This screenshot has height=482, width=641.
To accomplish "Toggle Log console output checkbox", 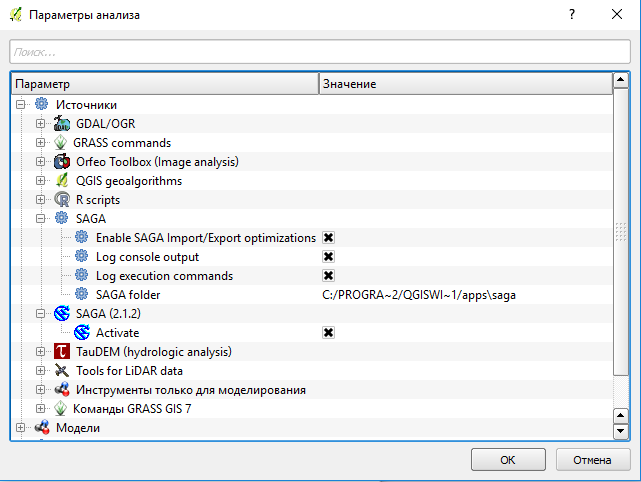I will (x=328, y=256).
